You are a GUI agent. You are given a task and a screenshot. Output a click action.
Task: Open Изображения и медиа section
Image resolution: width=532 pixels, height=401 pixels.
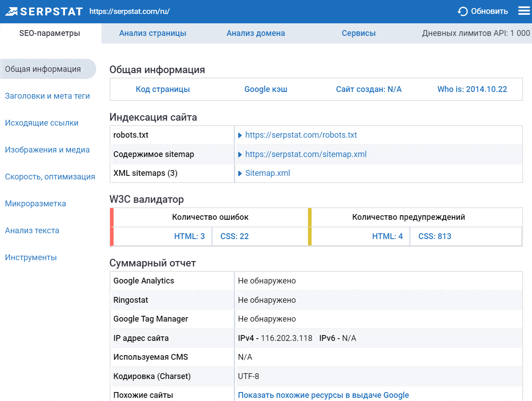pyautogui.click(x=47, y=150)
